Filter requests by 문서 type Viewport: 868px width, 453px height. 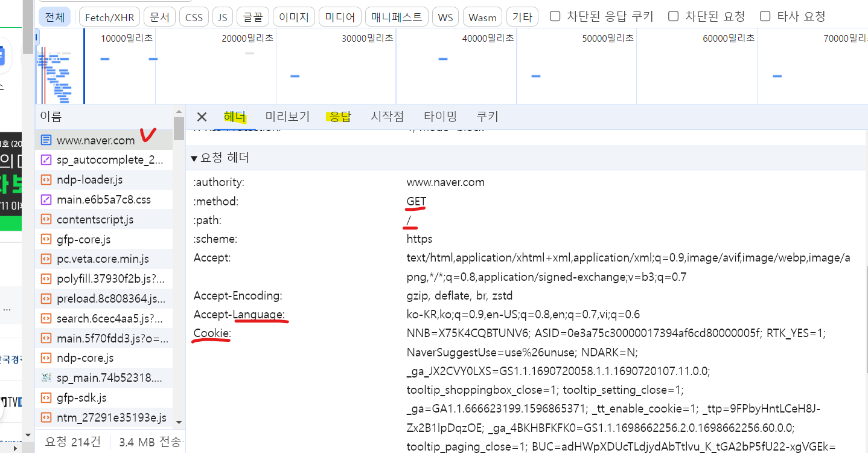[x=159, y=17]
